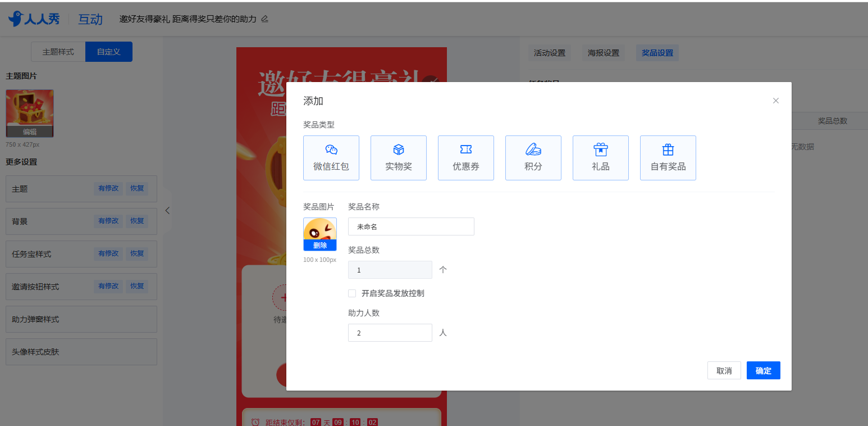Select the 礼品 gift prize type
Screen dimensions: 868x426
click(x=601, y=158)
